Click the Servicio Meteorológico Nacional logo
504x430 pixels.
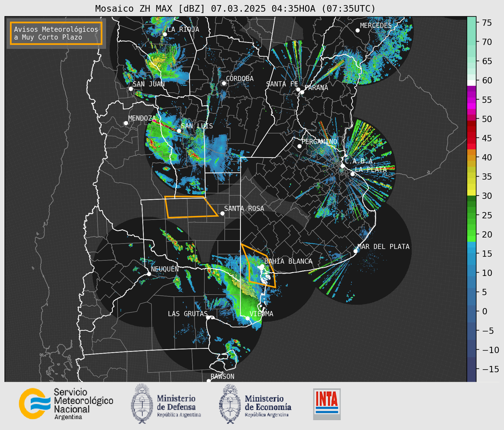point(66,404)
